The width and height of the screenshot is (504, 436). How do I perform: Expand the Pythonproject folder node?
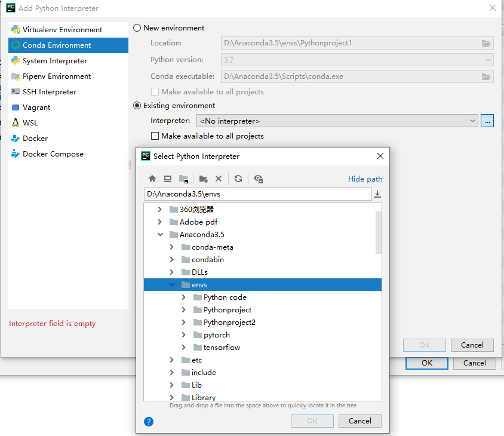[183, 309]
